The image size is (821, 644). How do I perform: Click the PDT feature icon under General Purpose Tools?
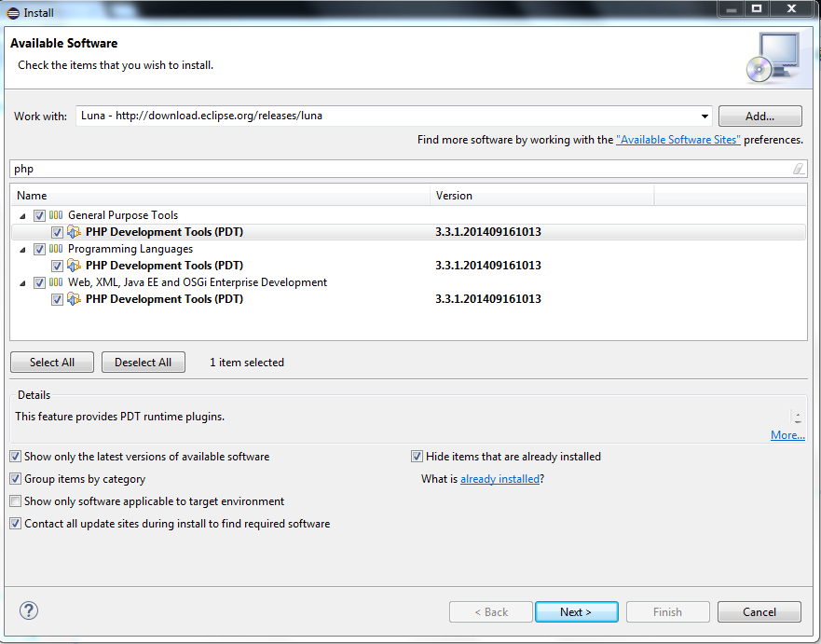click(74, 231)
